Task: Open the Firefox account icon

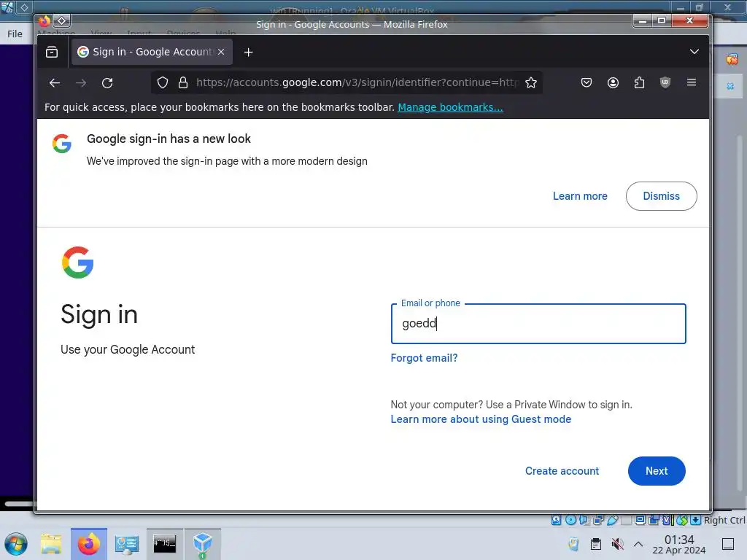Action: 613,83
